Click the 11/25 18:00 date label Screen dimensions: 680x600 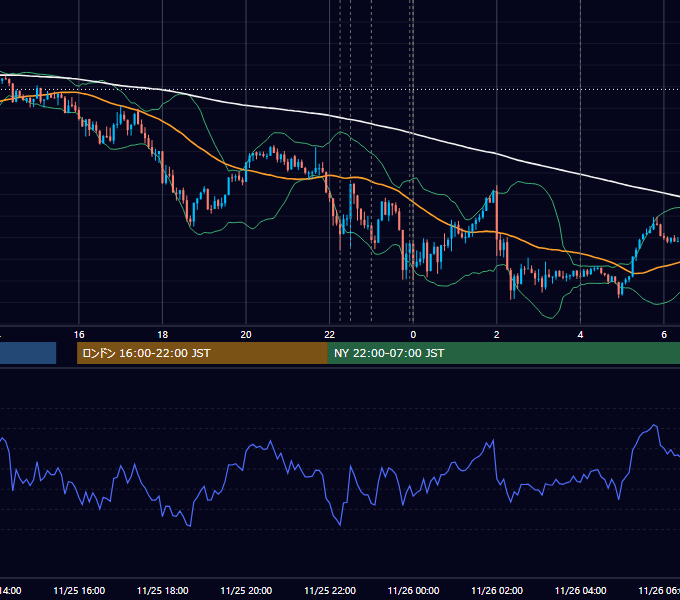point(163,590)
